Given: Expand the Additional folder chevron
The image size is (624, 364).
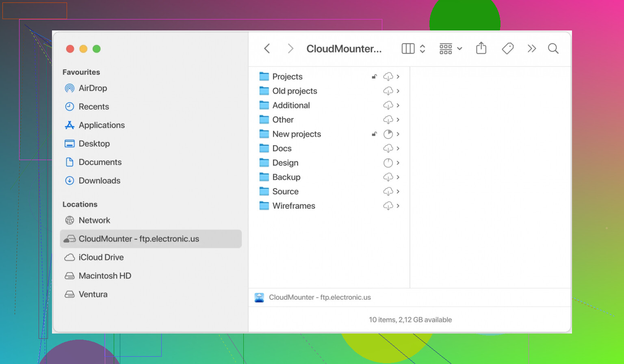Looking at the screenshot, I should (398, 105).
